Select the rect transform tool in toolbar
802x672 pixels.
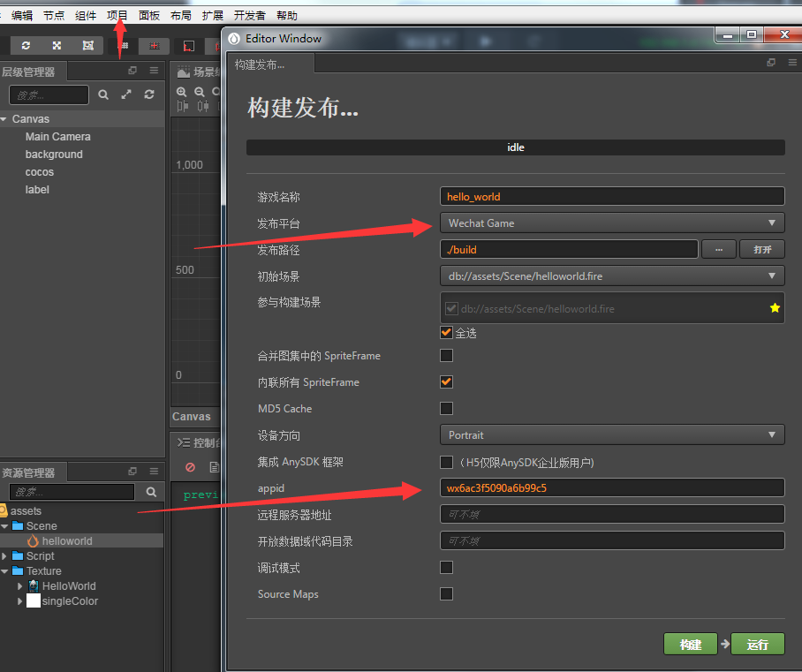[88, 46]
